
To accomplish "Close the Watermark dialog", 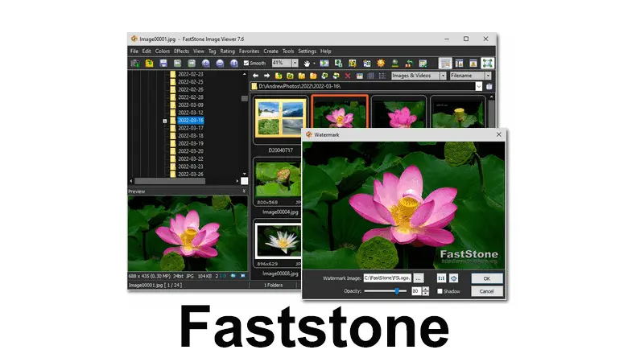I will (x=498, y=134).
